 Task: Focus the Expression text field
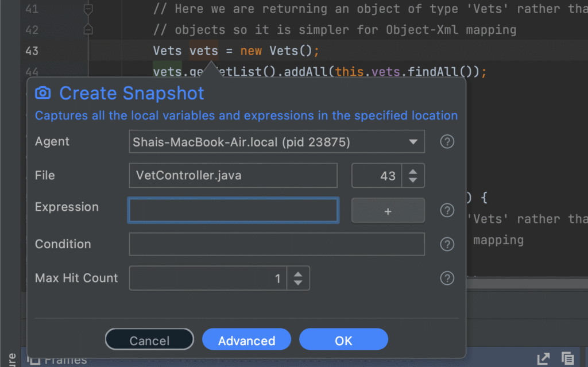233,211
